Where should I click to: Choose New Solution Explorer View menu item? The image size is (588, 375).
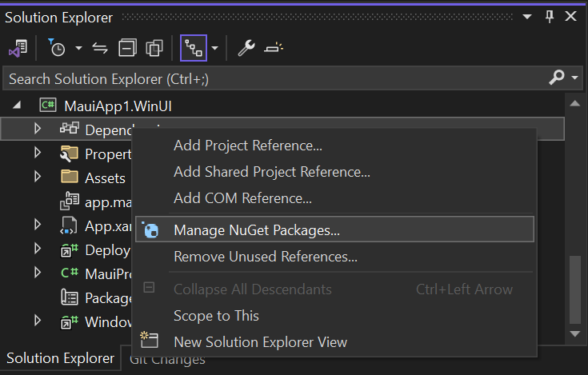[x=334, y=342]
